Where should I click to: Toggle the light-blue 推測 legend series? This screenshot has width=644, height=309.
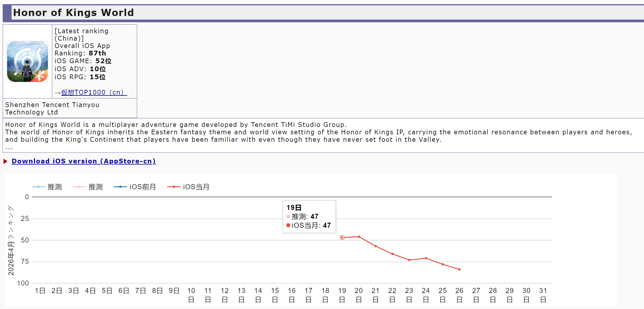47,187
